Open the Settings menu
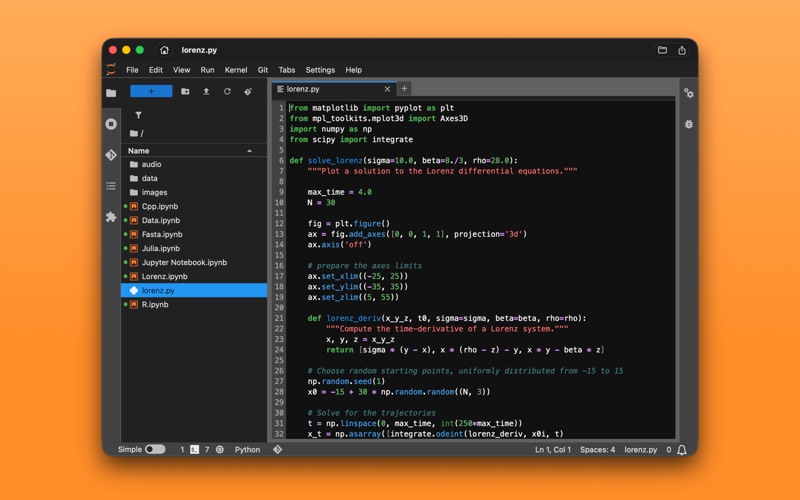The width and height of the screenshot is (800, 500). tap(320, 70)
